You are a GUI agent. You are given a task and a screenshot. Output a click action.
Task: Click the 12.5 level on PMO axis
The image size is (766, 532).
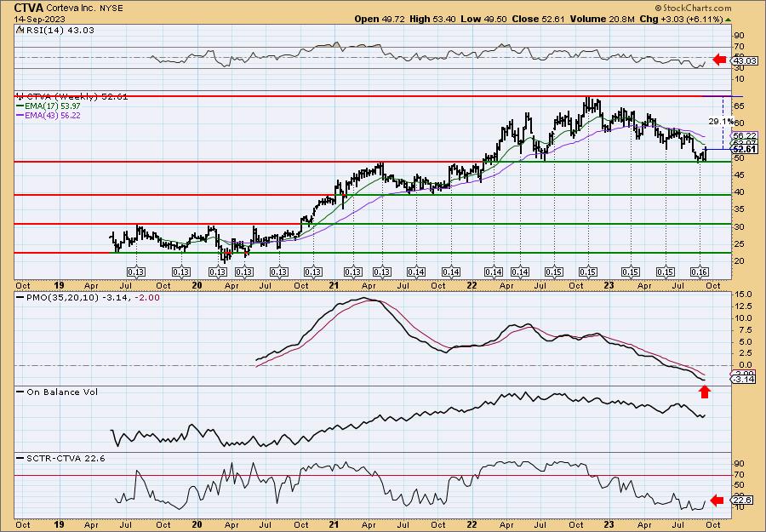coord(742,306)
